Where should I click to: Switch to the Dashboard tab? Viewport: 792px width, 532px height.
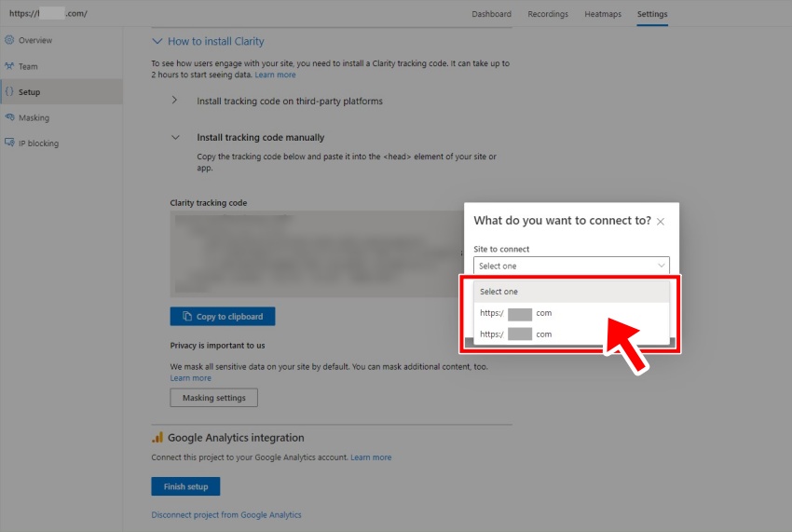tap(491, 14)
